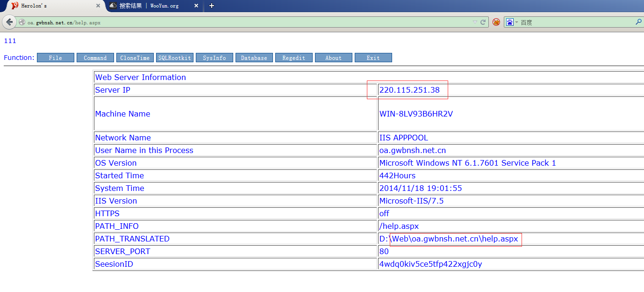Click the 442Hours value
This screenshot has height=292, width=644.
click(397, 175)
